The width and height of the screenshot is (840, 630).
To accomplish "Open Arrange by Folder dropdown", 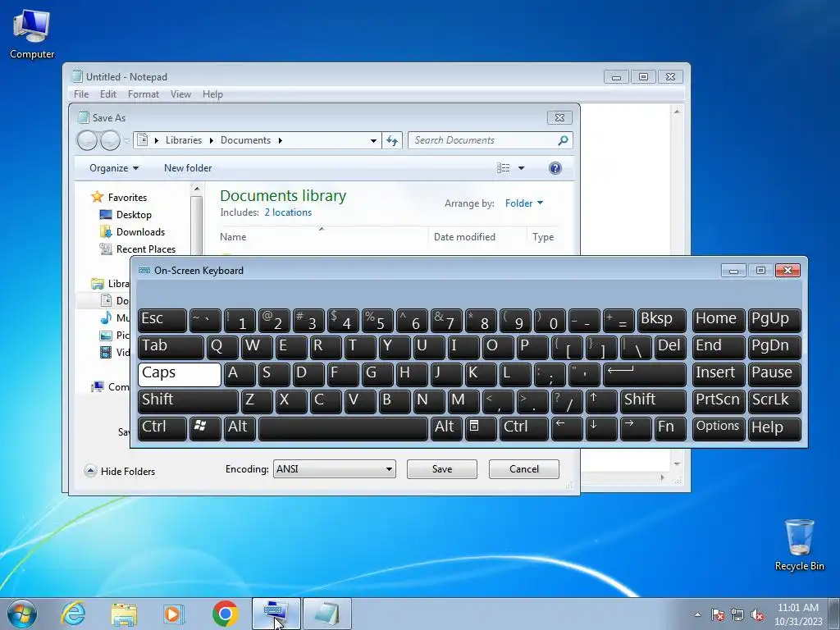I will point(524,203).
